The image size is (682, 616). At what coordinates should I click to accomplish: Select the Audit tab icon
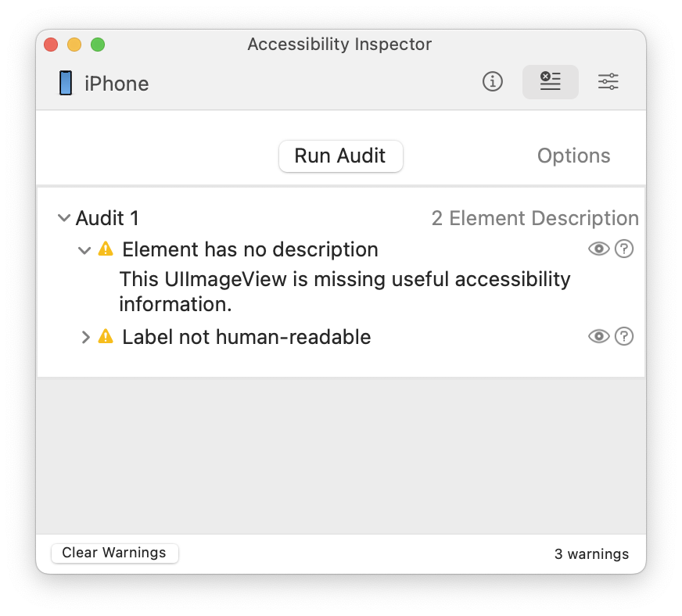pos(551,81)
